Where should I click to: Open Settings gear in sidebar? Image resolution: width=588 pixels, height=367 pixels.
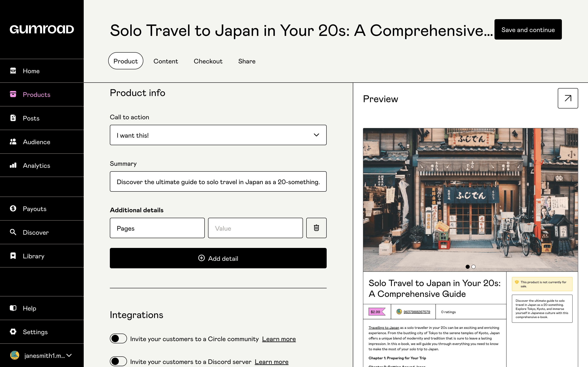click(35, 332)
